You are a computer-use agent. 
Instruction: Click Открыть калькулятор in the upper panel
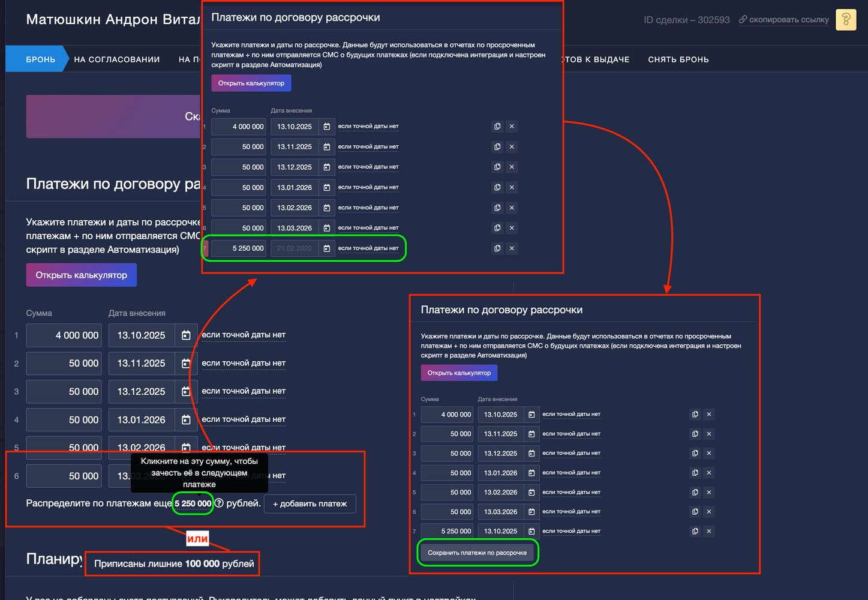click(251, 83)
